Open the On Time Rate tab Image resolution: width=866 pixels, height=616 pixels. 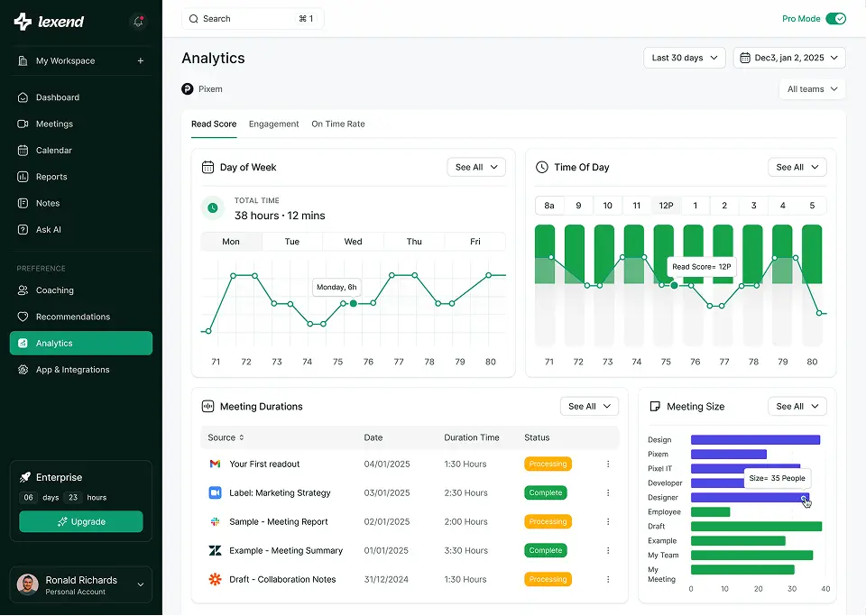(338, 124)
